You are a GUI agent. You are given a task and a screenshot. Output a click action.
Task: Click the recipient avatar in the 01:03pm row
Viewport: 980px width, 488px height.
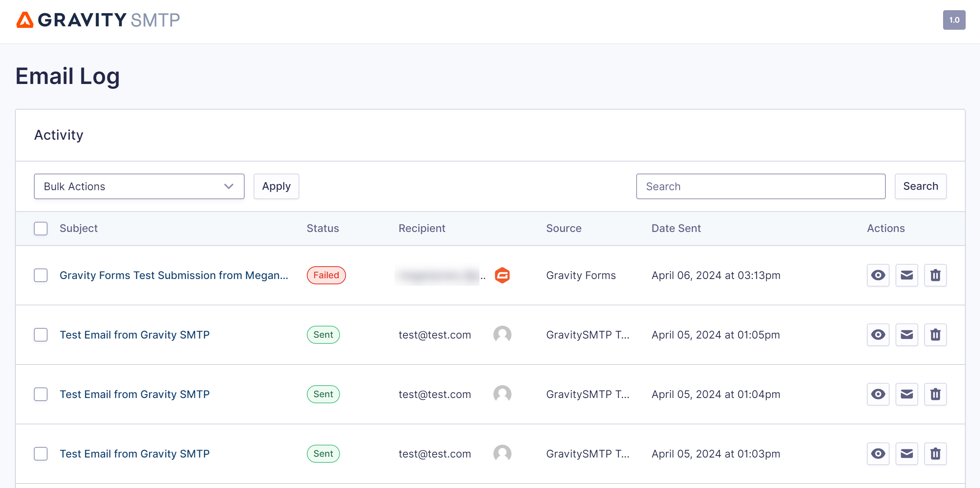pyautogui.click(x=502, y=454)
